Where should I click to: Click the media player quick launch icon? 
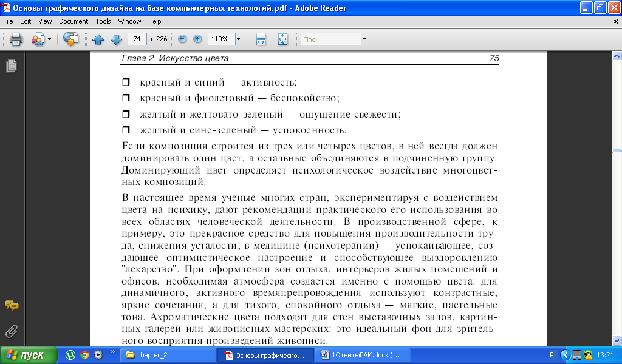click(98, 355)
